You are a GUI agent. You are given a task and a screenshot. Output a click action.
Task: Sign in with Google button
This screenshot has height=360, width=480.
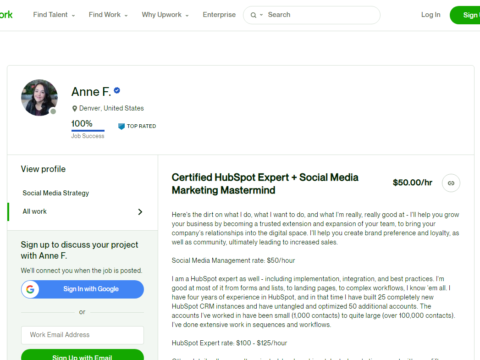point(82,289)
